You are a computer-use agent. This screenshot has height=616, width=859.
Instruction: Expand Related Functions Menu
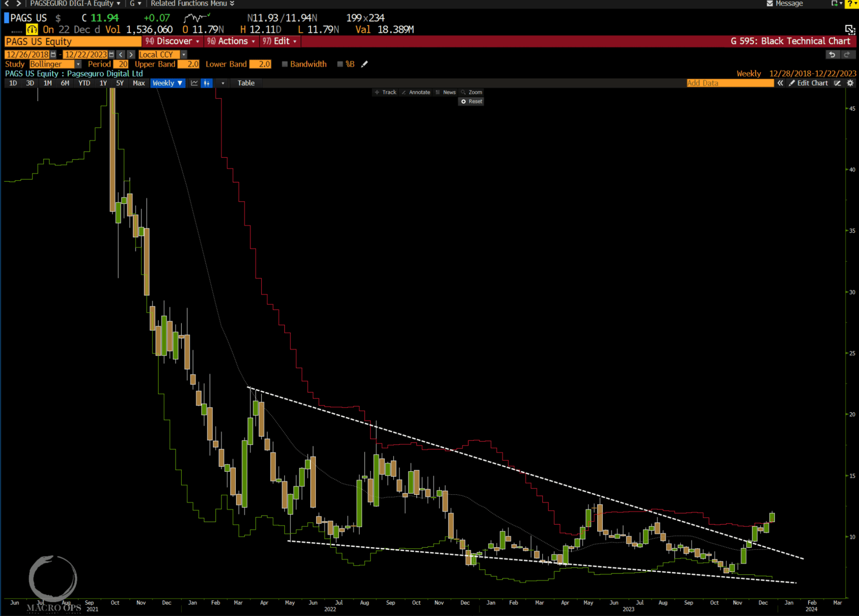[x=193, y=4]
